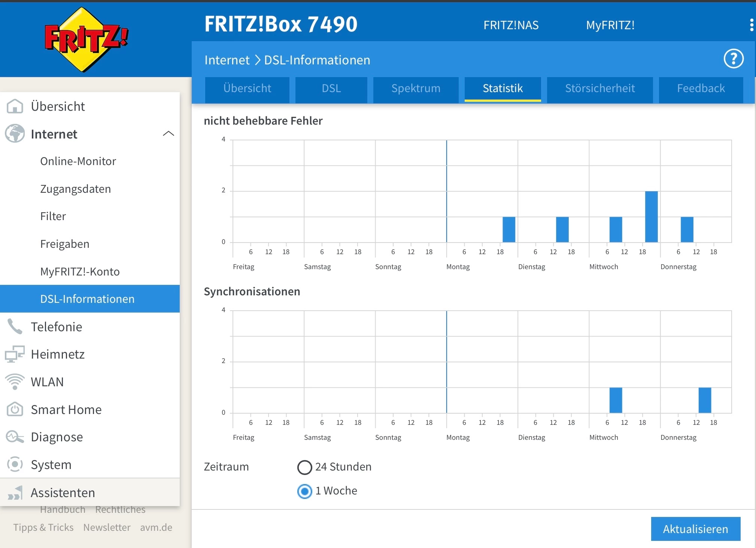This screenshot has height=548, width=756.
Task: Open the MyFRITZ! header link
Action: [610, 25]
